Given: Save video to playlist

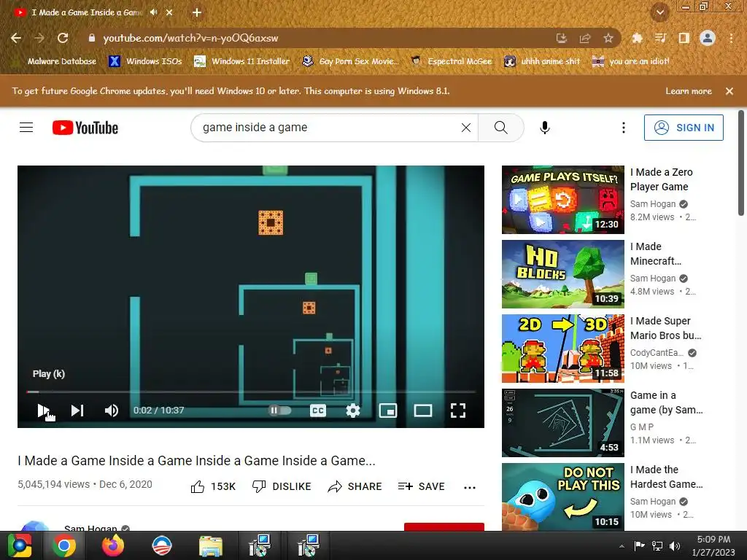Looking at the screenshot, I should point(422,486).
